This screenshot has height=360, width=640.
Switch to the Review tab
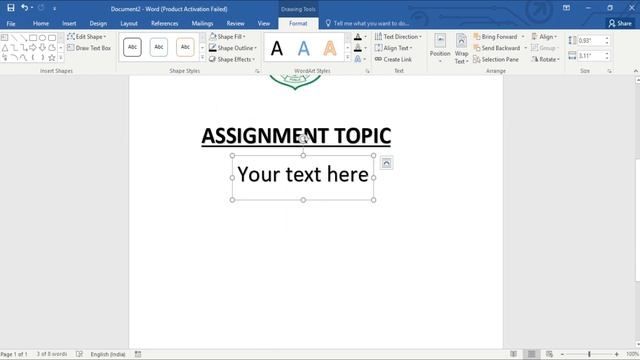pyautogui.click(x=236, y=24)
